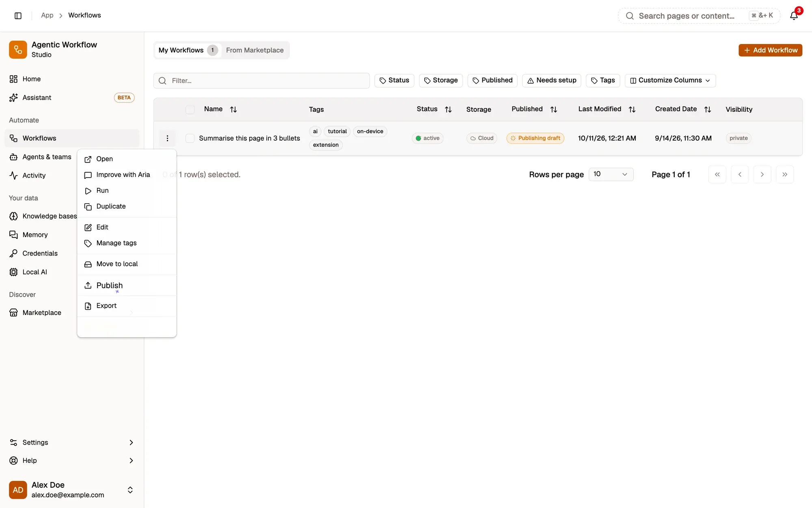Viewport: 812px width, 508px height.
Task: Sort by Name column arrows
Action: point(233,109)
